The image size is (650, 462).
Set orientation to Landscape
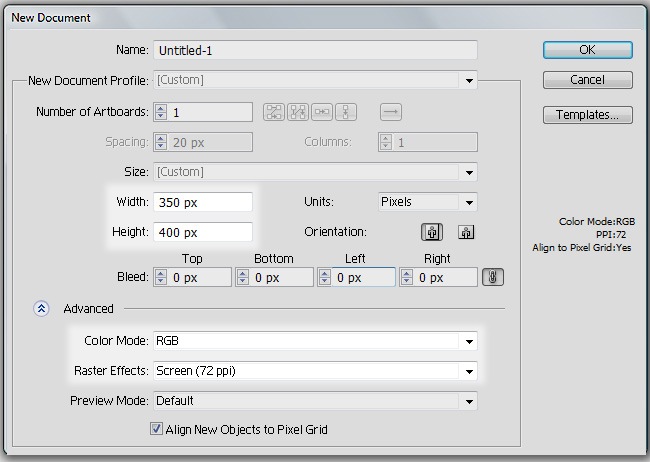[x=465, y=232]
